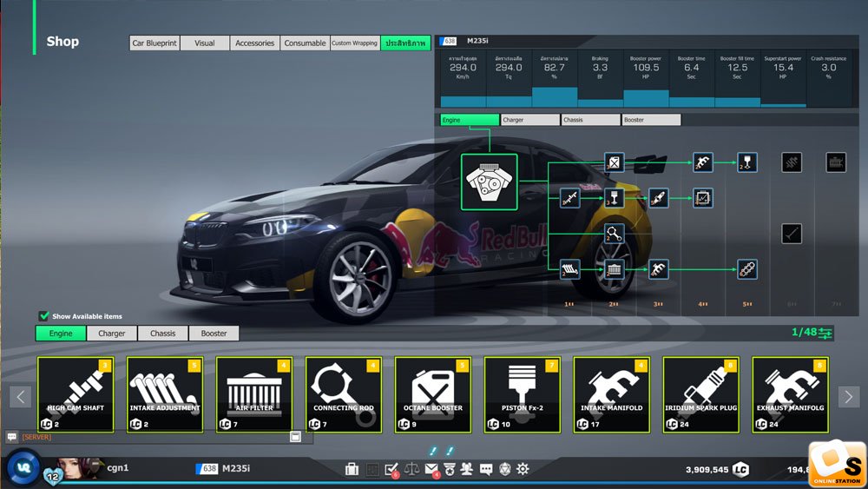Select the PISTON Fx-2 item card

coord(522,395)
